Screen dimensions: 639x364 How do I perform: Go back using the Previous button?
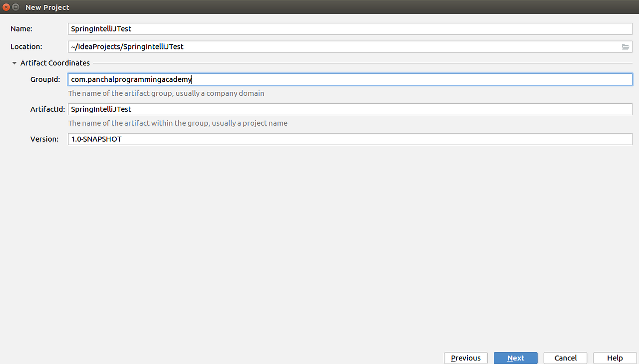click(x=465, y=358)
